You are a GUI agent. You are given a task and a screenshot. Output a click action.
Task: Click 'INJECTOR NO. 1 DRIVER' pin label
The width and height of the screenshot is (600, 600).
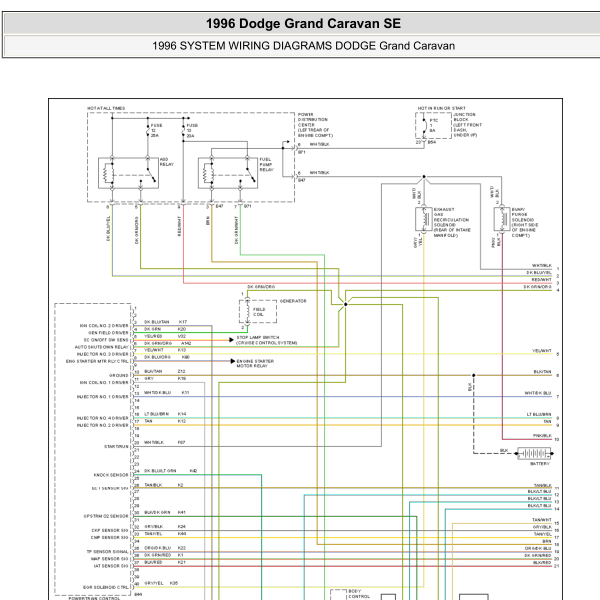coord(103,397)
